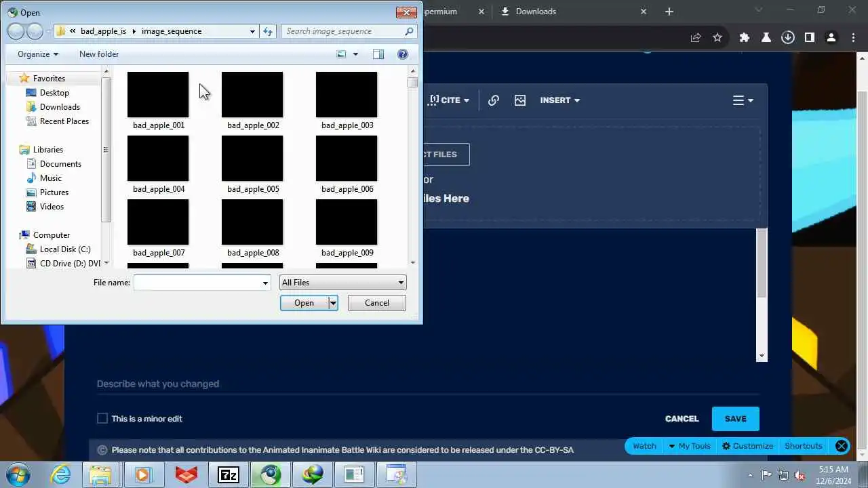Open dialog help question mark icon
Screen dimensions: 868x488
tap(403, 54)
